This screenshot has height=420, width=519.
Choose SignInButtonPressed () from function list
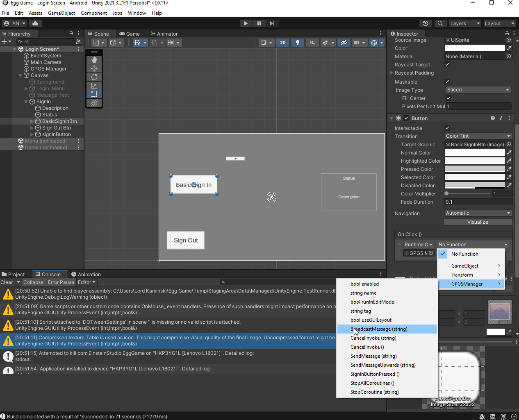(375, 374)
